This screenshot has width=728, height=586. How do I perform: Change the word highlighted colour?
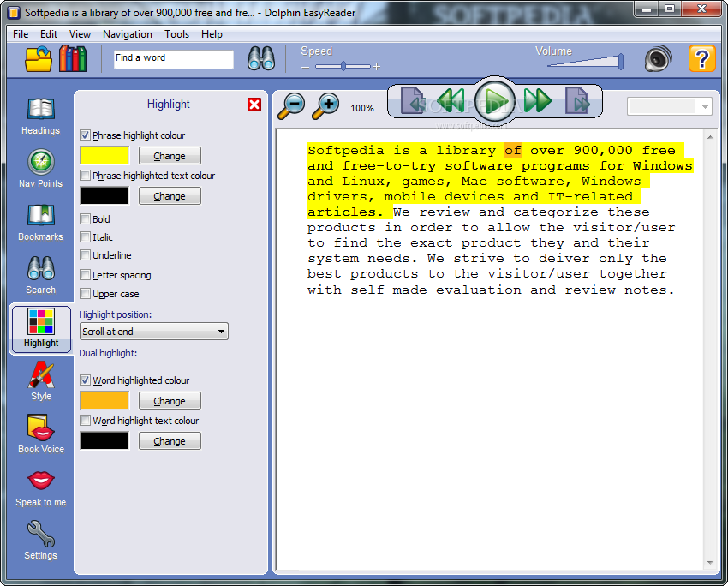pos(170,401)
